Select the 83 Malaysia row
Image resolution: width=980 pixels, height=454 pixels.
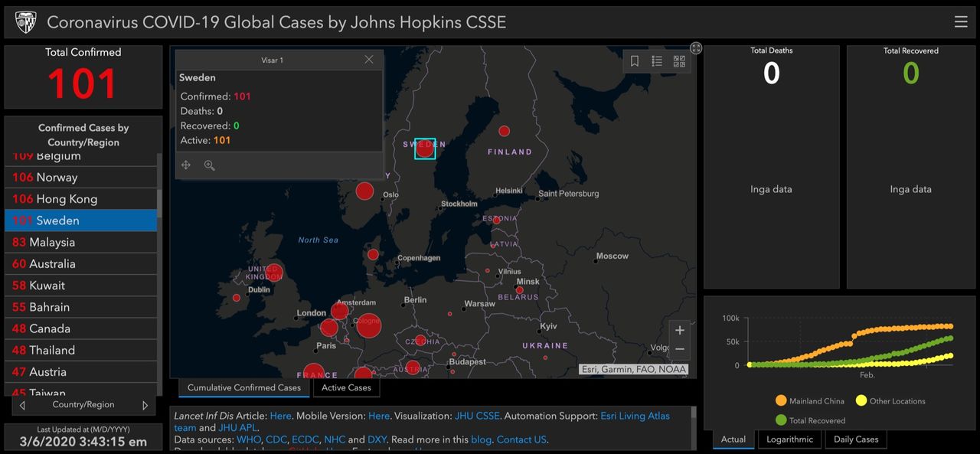[x=80, y=242]
